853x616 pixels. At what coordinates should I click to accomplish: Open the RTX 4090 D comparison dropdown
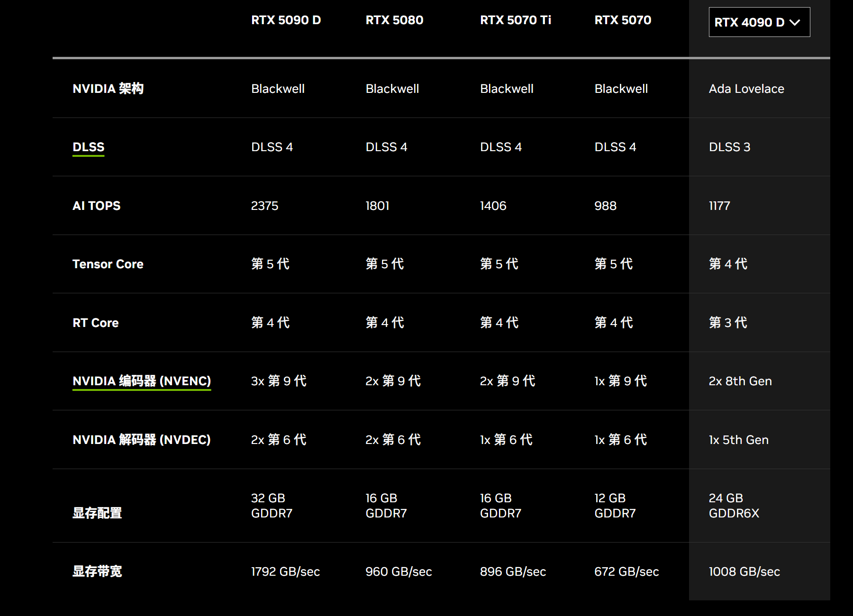pyautogui.click(x=759, y=22)
